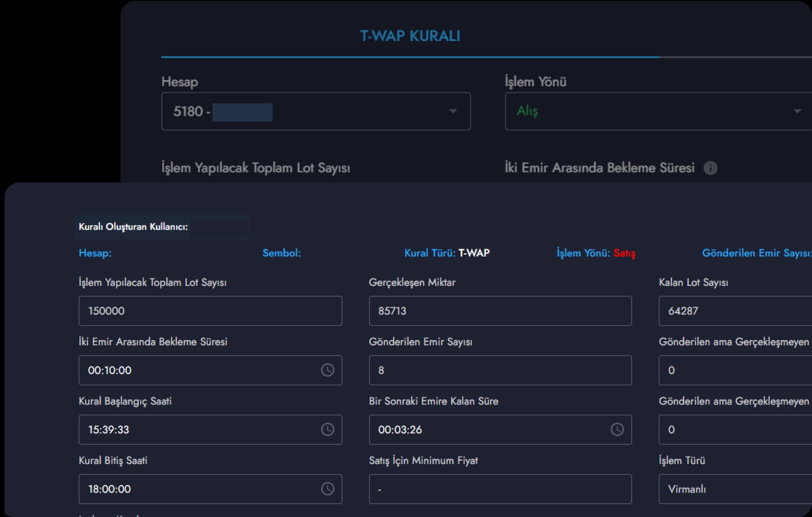
Task: Click clock icon in Kural Bitiş Saati field
Action: pos(328,489)
